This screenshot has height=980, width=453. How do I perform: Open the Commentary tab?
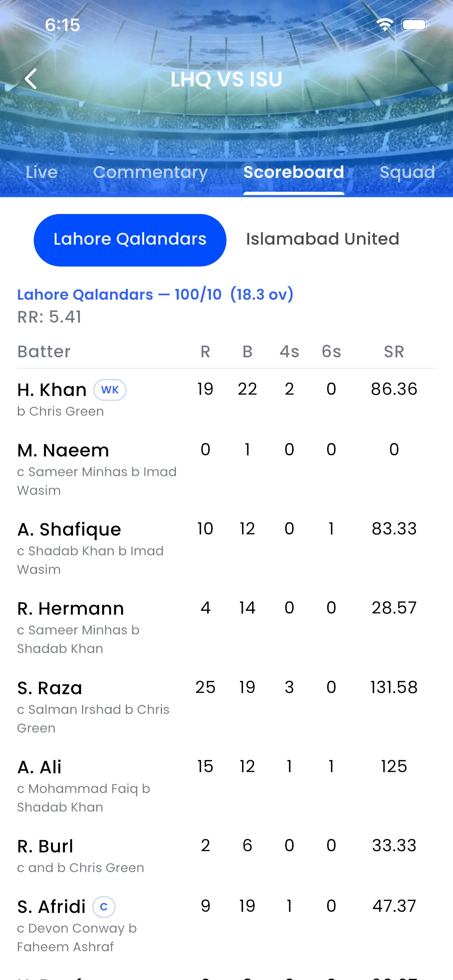[151, 172]
